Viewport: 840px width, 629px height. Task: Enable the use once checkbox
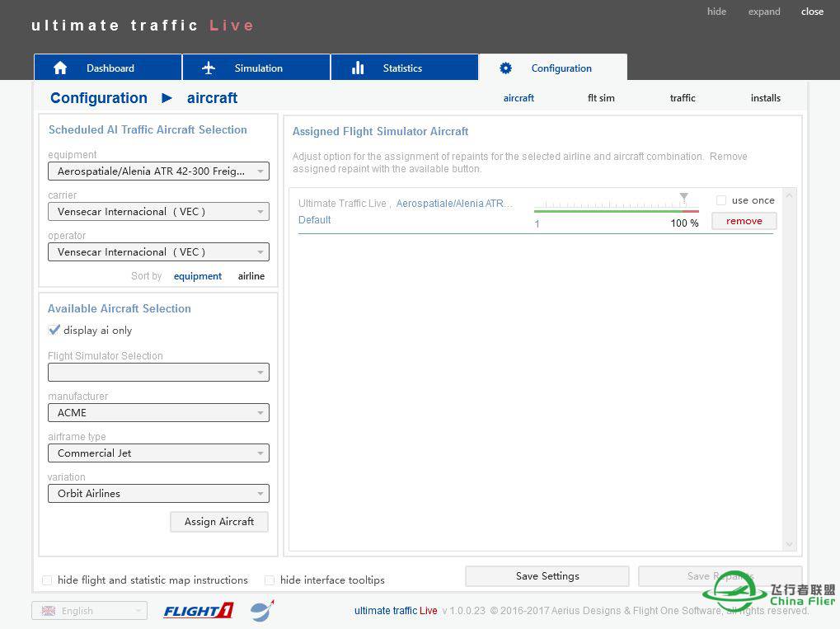pos(721,200)
